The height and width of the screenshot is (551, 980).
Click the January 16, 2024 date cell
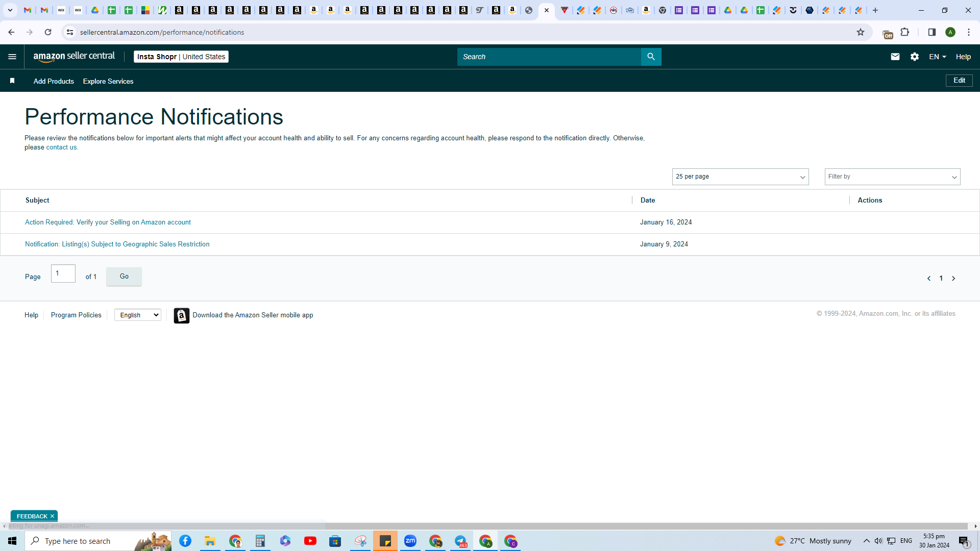666,222
